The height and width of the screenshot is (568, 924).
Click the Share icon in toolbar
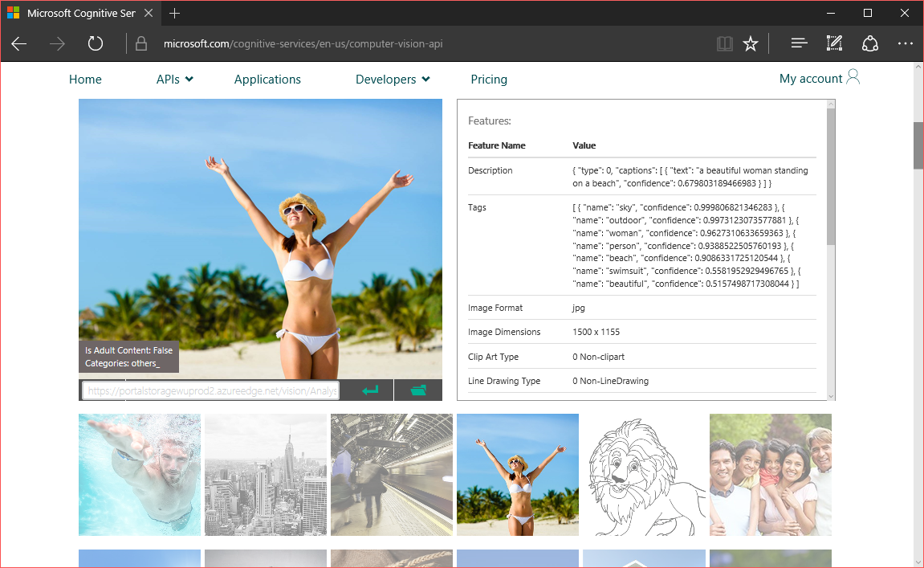pyautogui.click(x=870, y=44)
